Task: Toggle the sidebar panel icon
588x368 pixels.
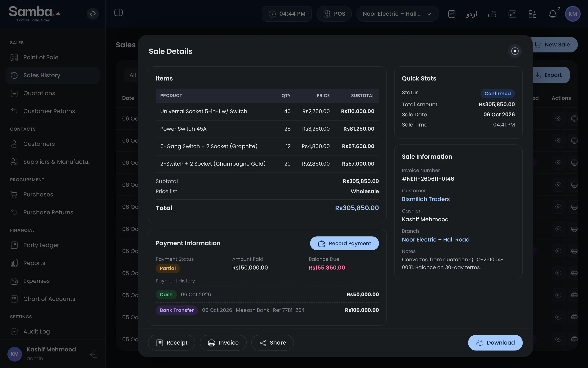Action: 118,12
